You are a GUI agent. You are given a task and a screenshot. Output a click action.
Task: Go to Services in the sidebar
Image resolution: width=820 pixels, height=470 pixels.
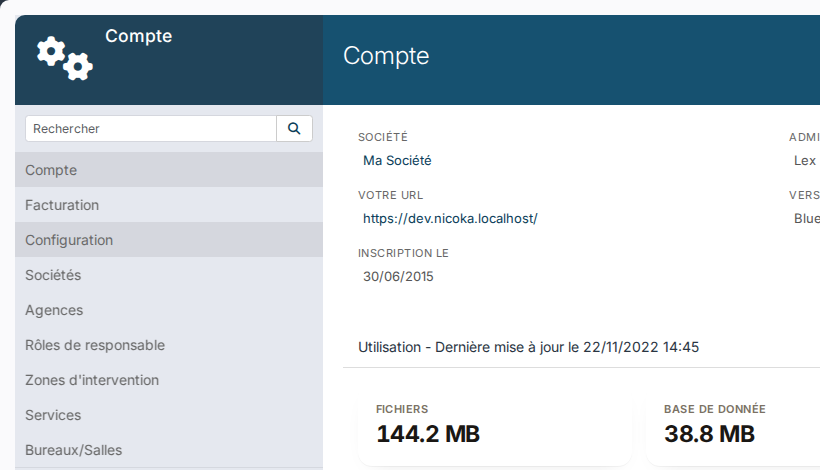169,415
